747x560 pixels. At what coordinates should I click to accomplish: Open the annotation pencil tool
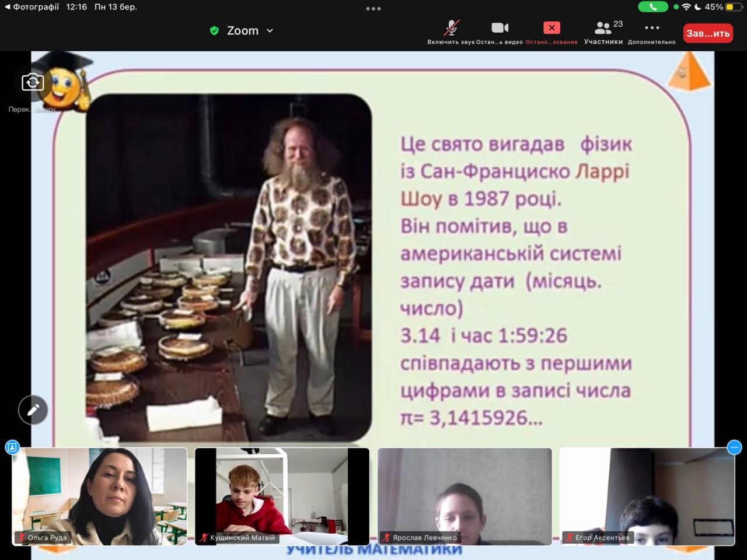click(33, 410)
